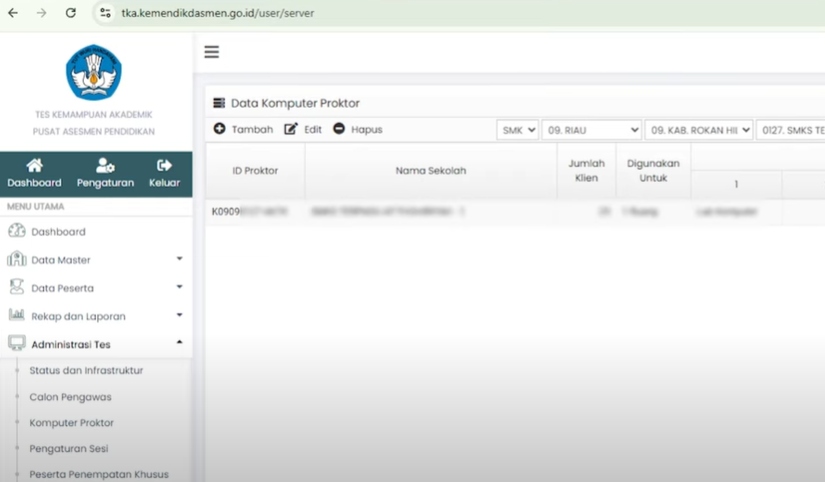Click the Dashboard gauge icon in menu
Image resolution: width=825 pixels, height=482 pixels.
tap(17, 230)
